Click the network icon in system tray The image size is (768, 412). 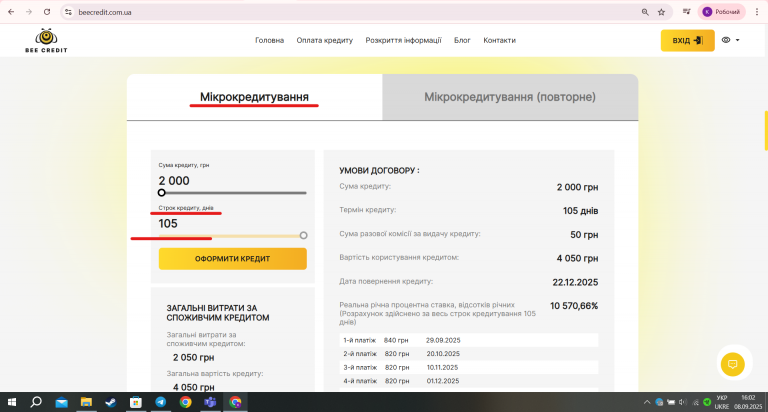695,402
